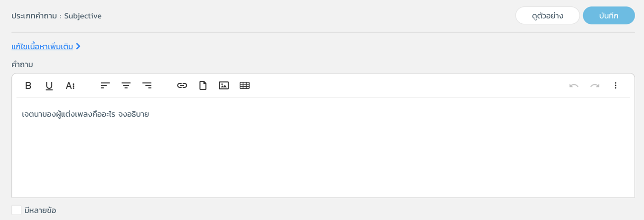Image resolution: width=644 pixels, height=220 pixels.
Task: Align text to the right
Action: click(x=147, y=85)
